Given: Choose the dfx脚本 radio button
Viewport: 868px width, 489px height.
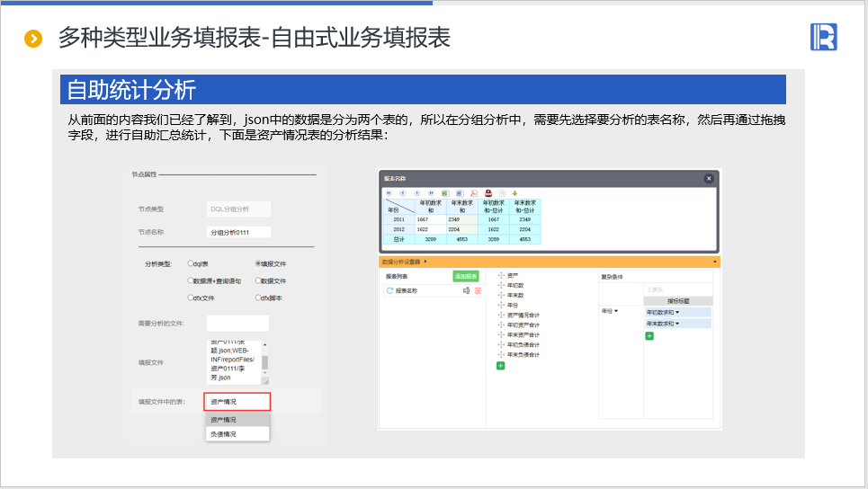Looking at the screenshot, I should 258,297.
